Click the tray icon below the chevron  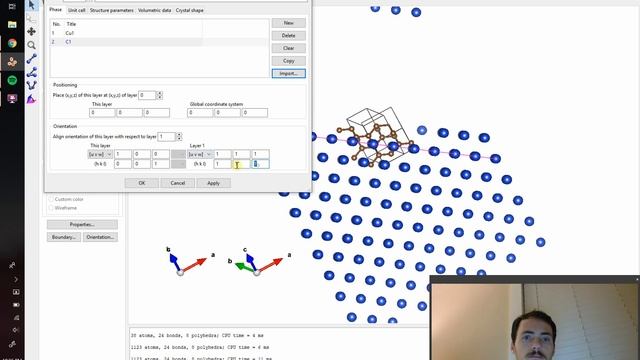16,292
